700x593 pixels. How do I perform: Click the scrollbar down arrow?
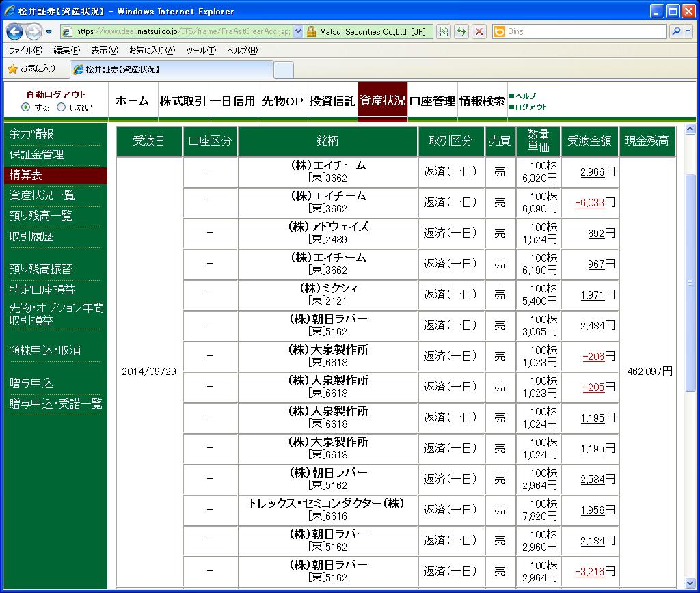[x=690, y=583]
